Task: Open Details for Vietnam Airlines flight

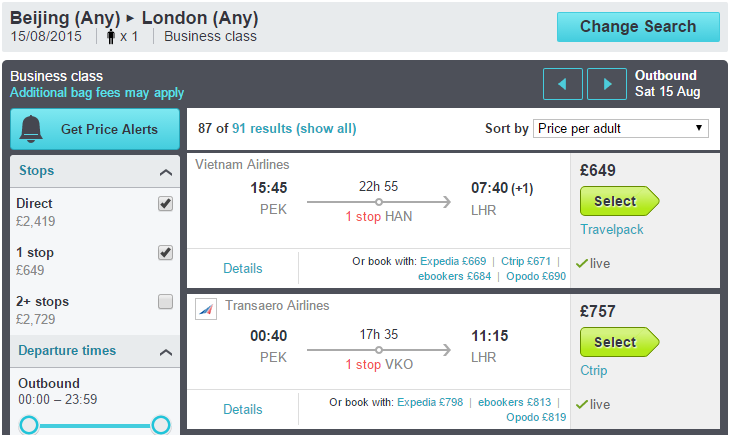Action: click(x=243, y=268)
